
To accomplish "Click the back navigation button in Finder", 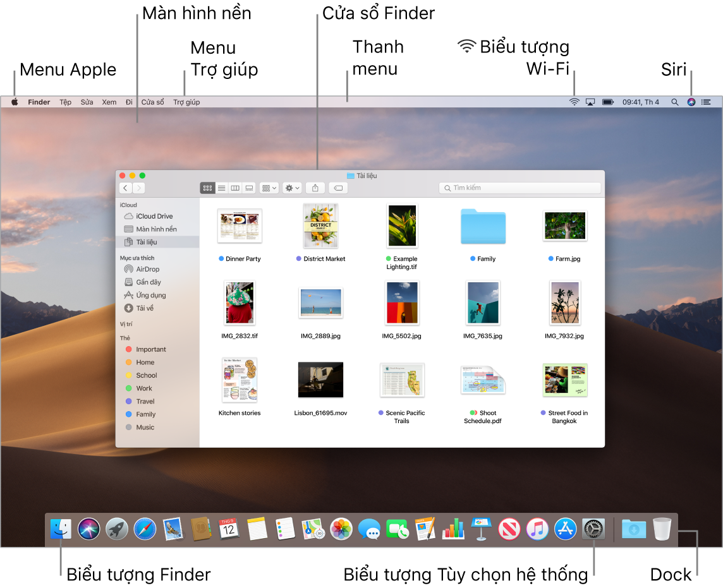I will [x=125, y=188].
